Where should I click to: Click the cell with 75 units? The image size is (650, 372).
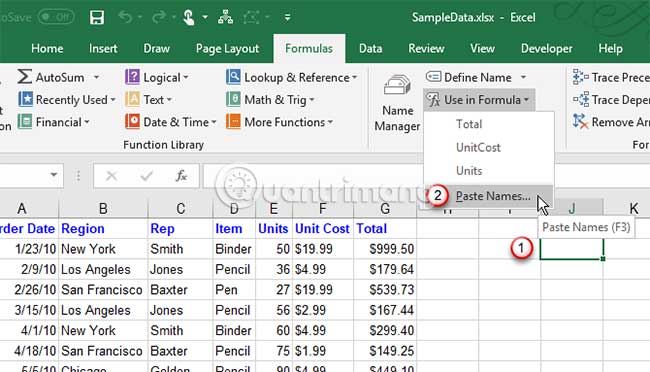click(x=274, y=351)
